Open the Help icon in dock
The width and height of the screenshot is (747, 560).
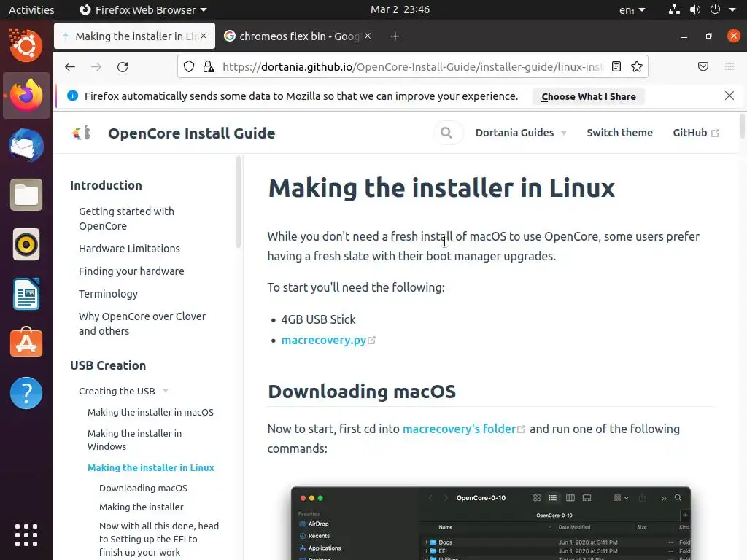(26, 393)
